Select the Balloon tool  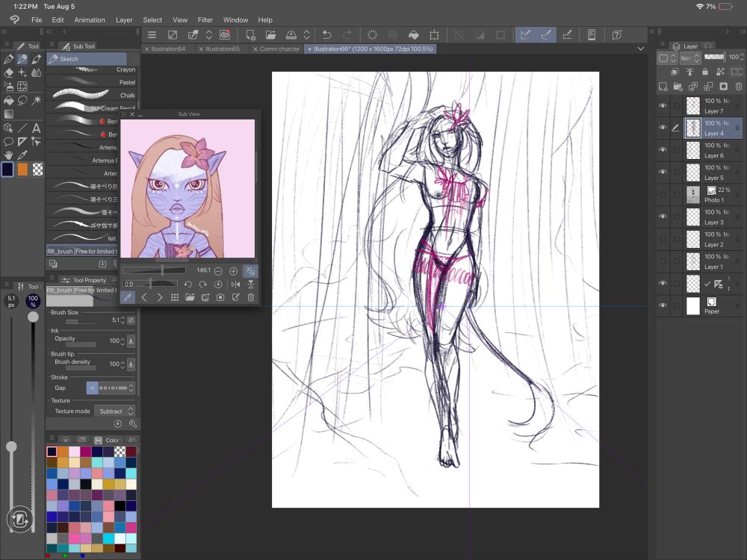[x=8, y=141]
